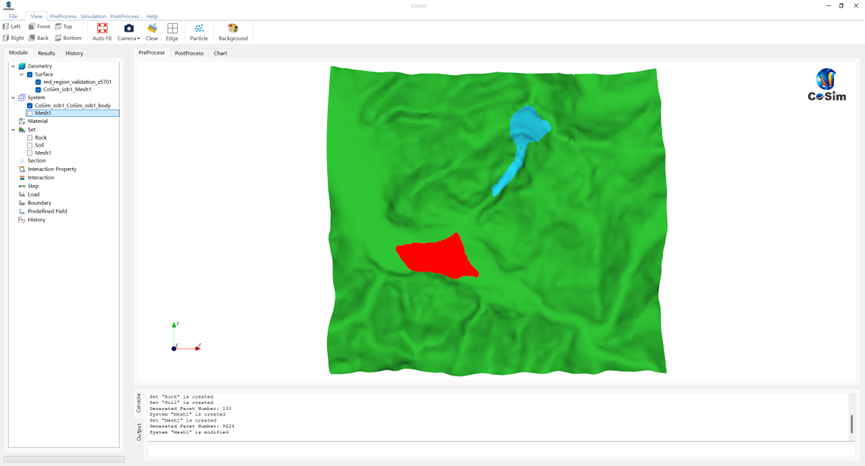Open the Background color palette tool
The height and width of the screenshot is (466, 865).
[233, 32]
